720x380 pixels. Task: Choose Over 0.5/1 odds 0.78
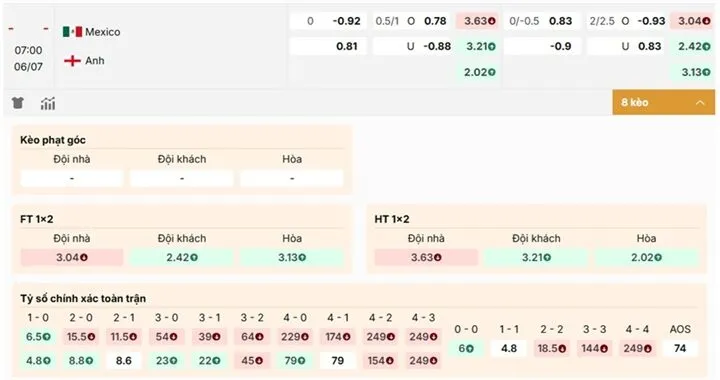pos(412,21)
